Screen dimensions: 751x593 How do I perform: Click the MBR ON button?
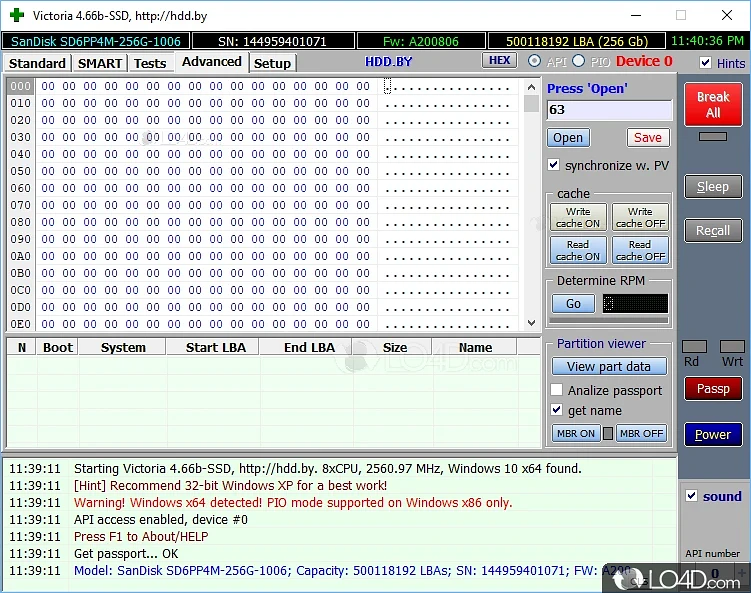tap(576, 433)
